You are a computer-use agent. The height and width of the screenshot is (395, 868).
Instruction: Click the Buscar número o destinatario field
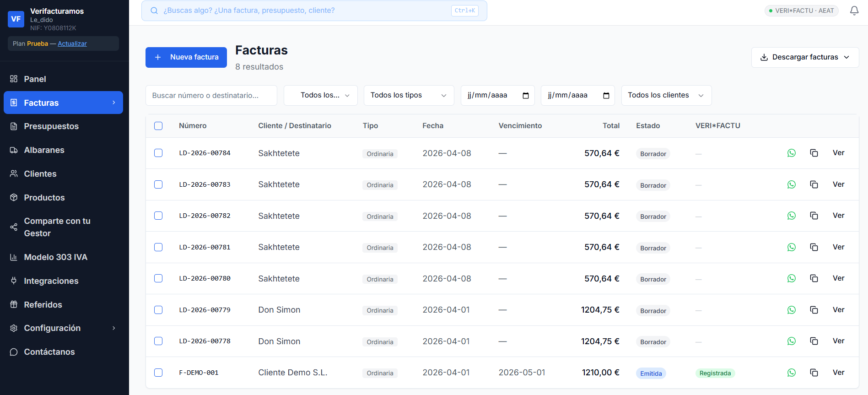tap(211, 95)
